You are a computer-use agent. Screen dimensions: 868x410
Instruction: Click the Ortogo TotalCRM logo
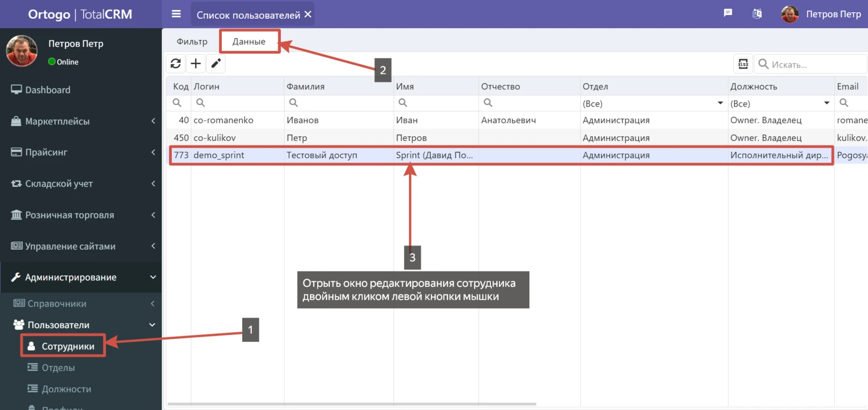coord(80,14)
